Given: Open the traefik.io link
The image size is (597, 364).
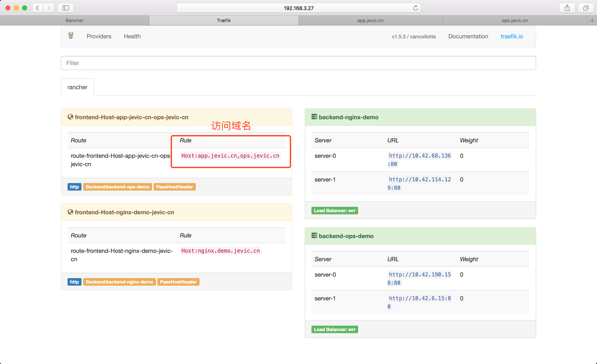Looking at the screenshot, I should tap(512, 36).
